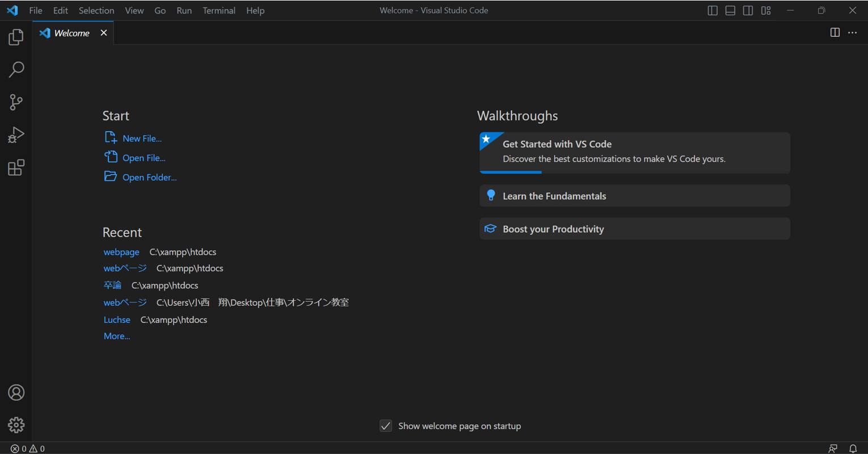Open the Extensions view icon
The image size is (868, 454).
pos(16,167)
